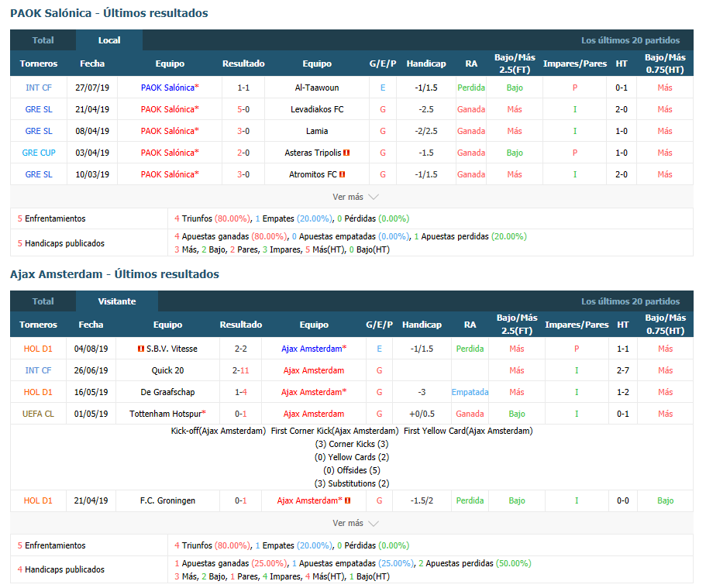Click 'Kick-off(Ajax Amsterdam)' text
The image size is (706, 588).
click(x=219, y=431)
